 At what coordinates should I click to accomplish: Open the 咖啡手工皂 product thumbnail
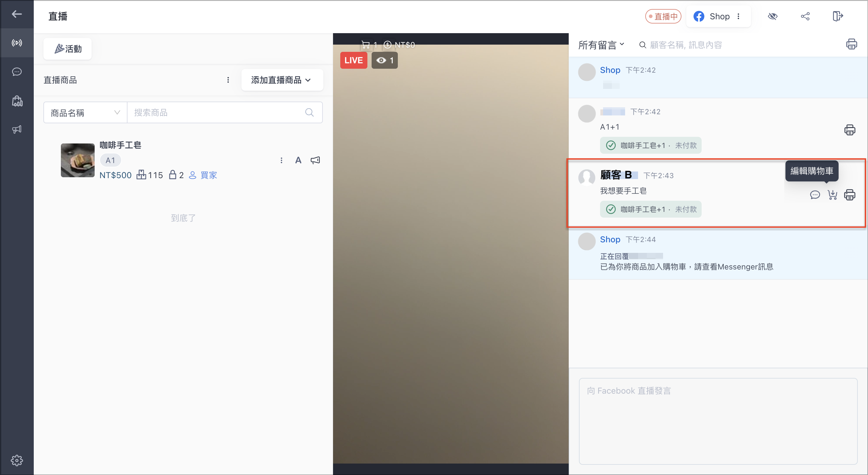point(77,160)
